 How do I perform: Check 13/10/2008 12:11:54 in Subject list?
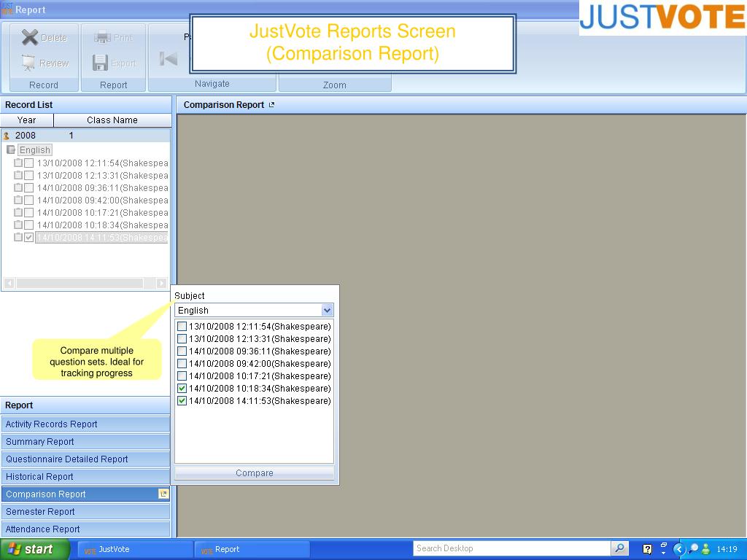tap(182, 327)
